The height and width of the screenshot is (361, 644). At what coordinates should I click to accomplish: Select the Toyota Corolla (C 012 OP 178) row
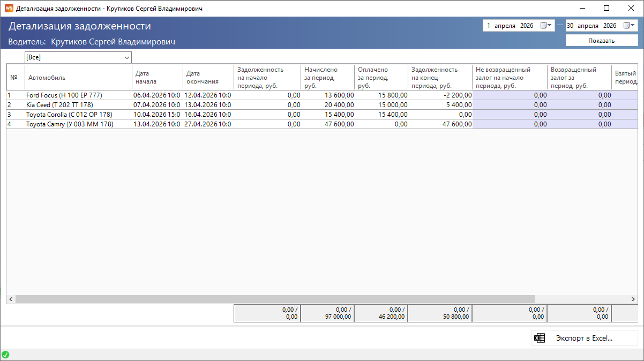point(322,114)
